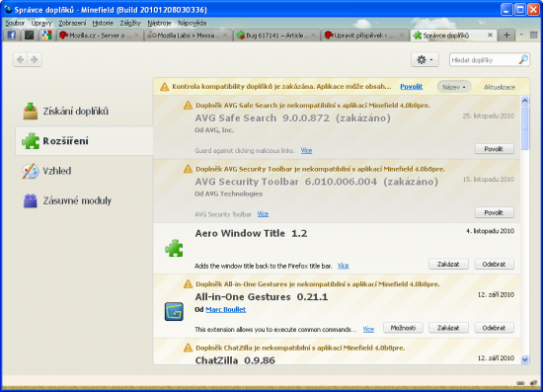
Task: Click the scrollbar down arrow
Action: pos(525,359)
